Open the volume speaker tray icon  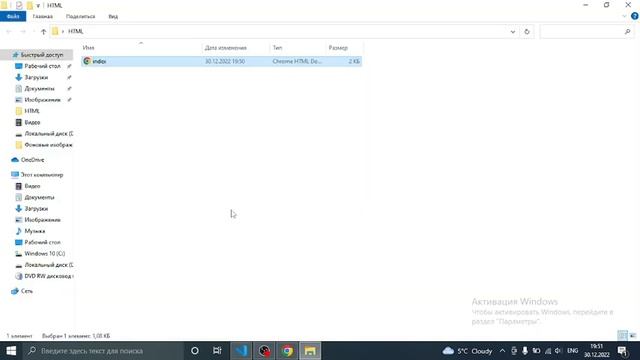pos(558,351)
